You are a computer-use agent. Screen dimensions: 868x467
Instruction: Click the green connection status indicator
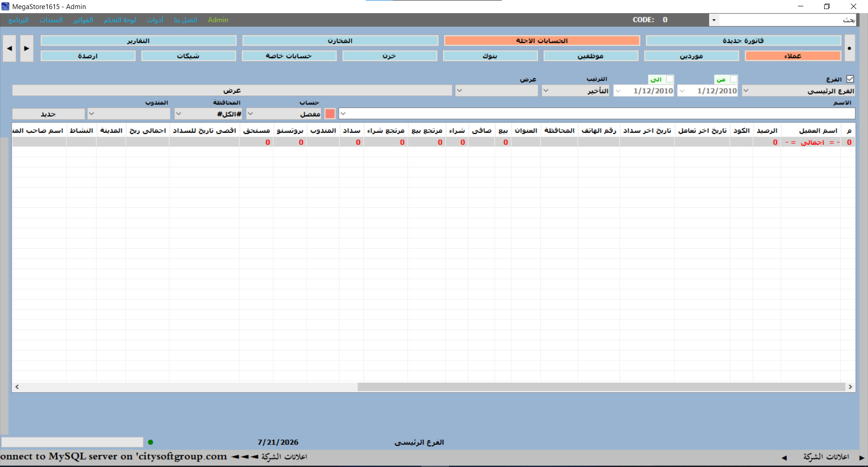(151, 442)
